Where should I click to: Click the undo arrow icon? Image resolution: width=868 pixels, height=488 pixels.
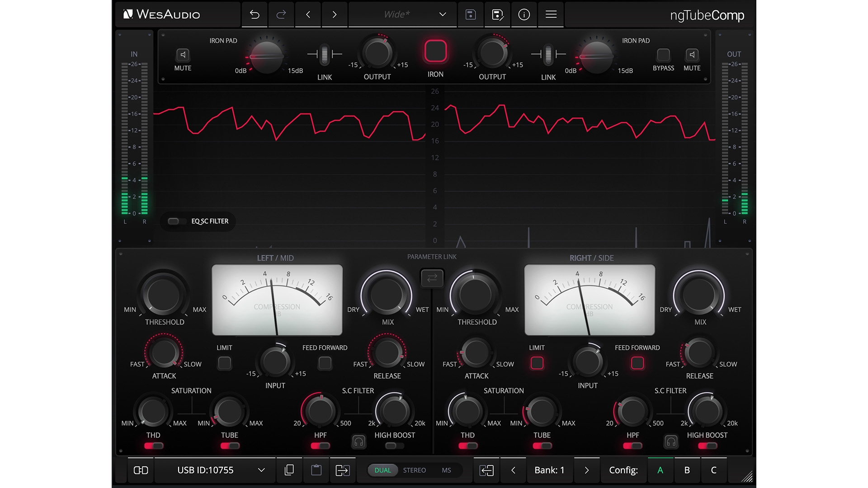click(255, 14)
